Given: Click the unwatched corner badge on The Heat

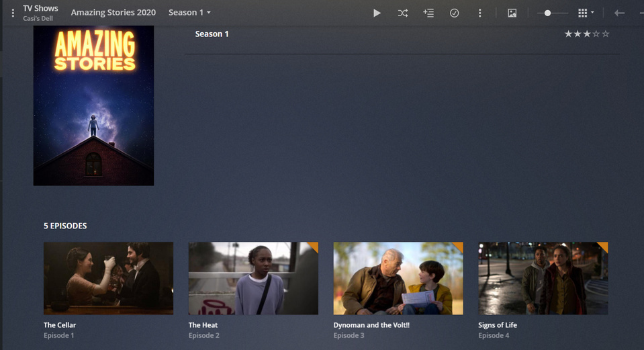Looking at the screenshot, I should click(314, 246).
